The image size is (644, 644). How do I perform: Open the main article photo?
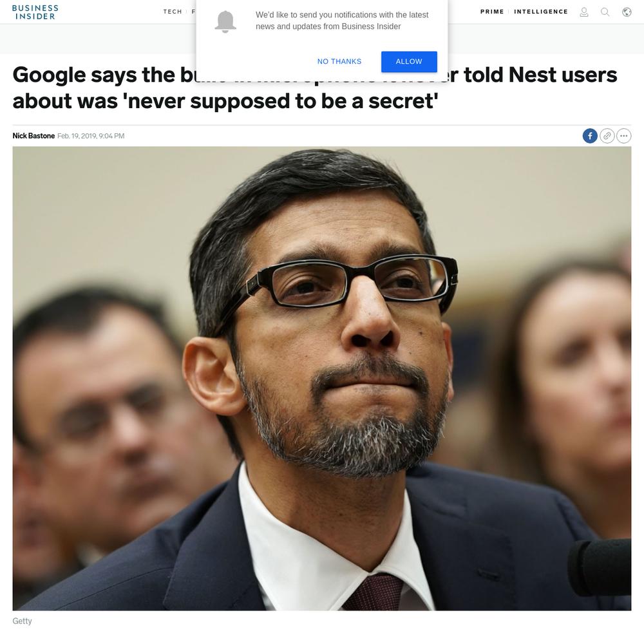tap(322, 378)
